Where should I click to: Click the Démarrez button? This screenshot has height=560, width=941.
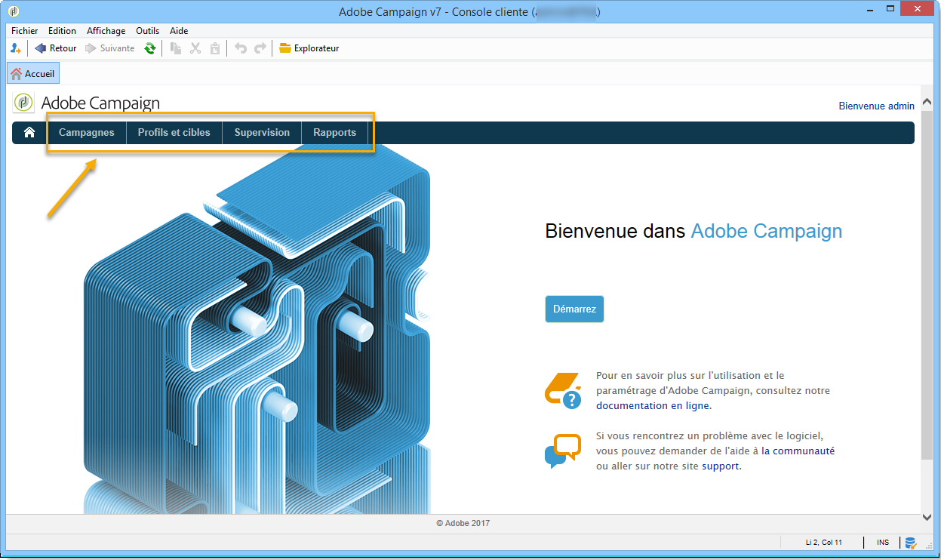[x=574, y=309]
